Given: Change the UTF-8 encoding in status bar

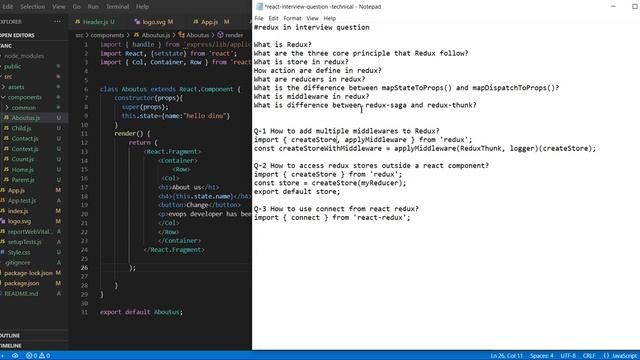Looking at the screenshot, I should click(568, 356).
